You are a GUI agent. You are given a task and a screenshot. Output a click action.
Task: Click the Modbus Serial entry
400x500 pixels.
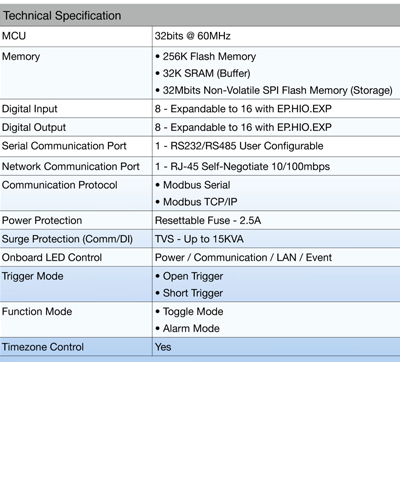pyautogui.click(x=197, y=185)
